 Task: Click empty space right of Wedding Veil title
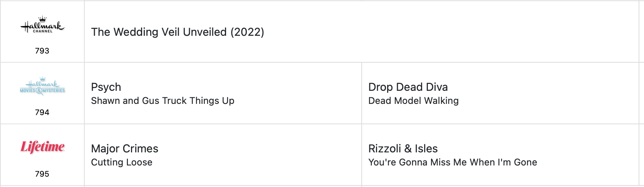424,32
